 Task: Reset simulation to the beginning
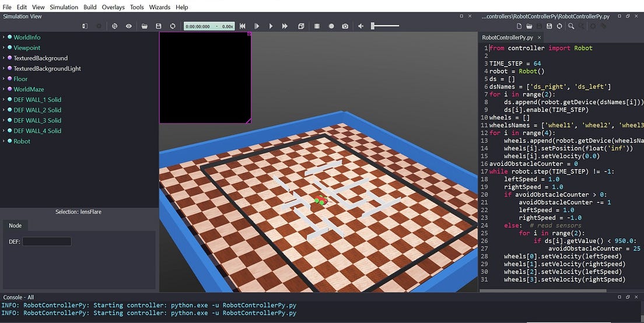point(242,26)
